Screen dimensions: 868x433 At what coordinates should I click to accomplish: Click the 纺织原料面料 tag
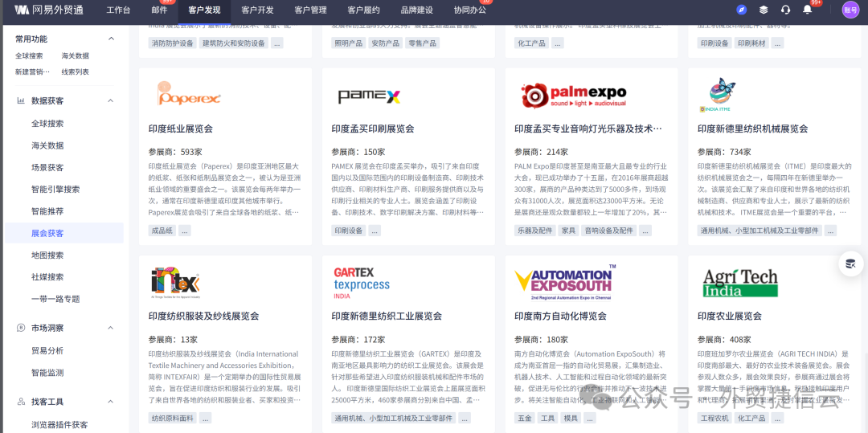(x=173, y=418)
